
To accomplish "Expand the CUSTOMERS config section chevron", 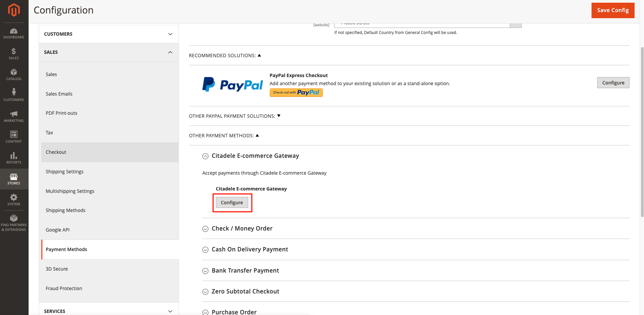I will click(x=170, y=34).
